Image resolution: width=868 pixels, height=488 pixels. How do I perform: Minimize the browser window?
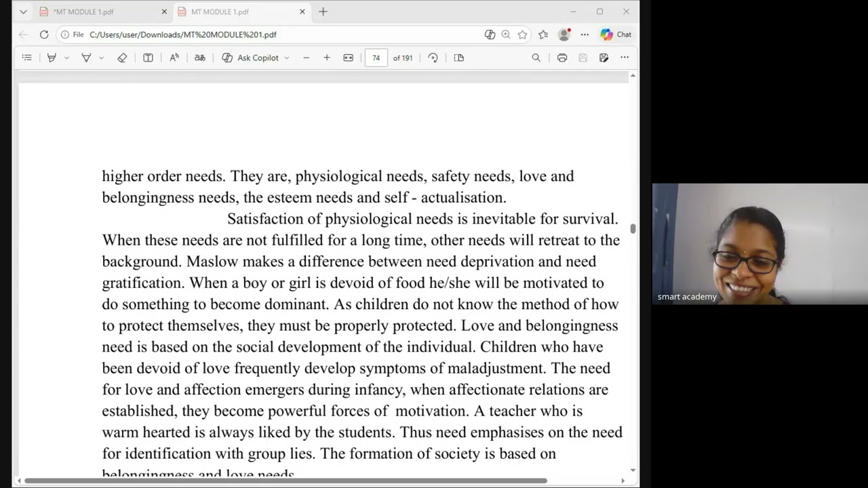[573, 12]
